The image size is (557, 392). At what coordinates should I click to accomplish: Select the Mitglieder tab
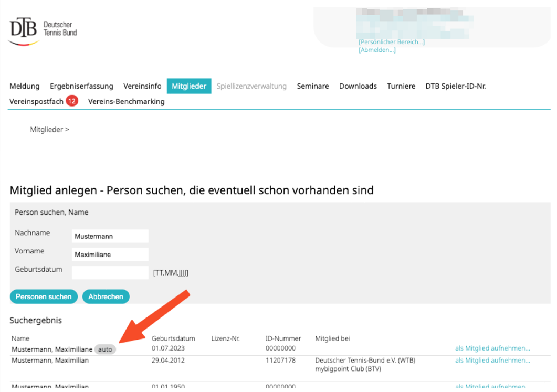click(189, 86)
